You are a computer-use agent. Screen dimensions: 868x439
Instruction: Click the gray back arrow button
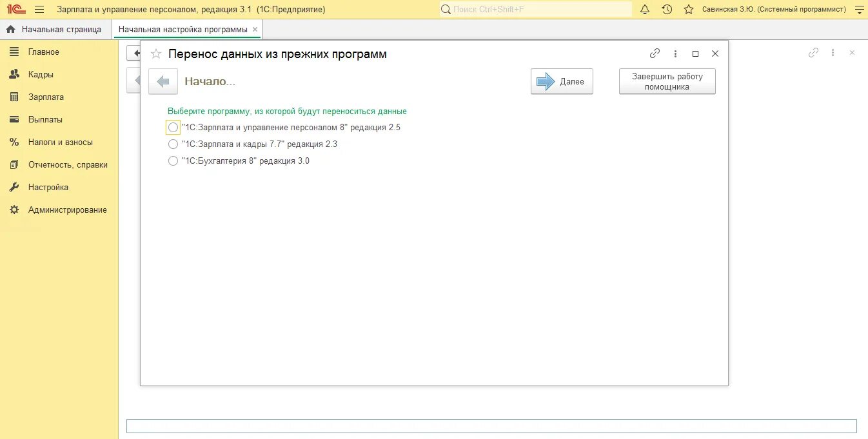(163, 81)
